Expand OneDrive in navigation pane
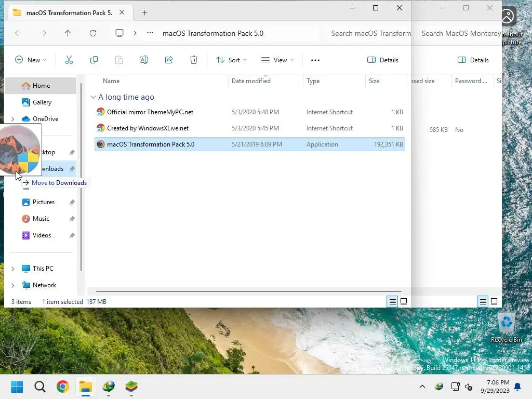The width and height of the screenshot is (532, 399). pos(13,119)
